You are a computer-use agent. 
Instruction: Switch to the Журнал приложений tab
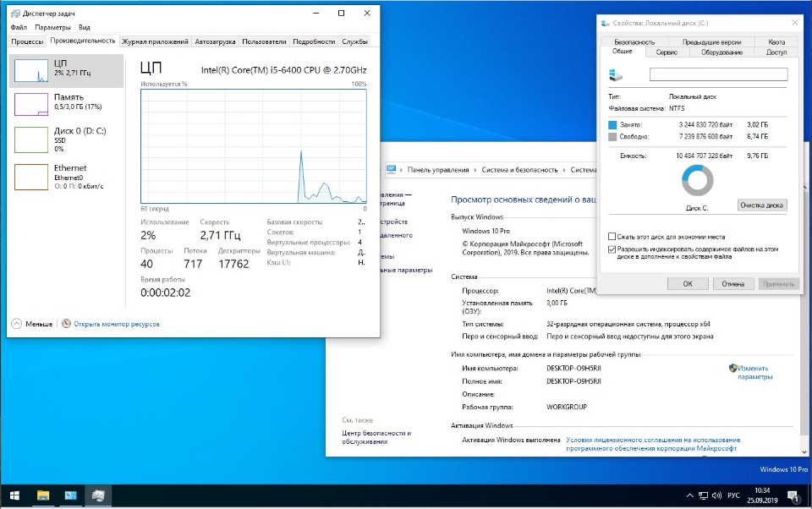155,41
